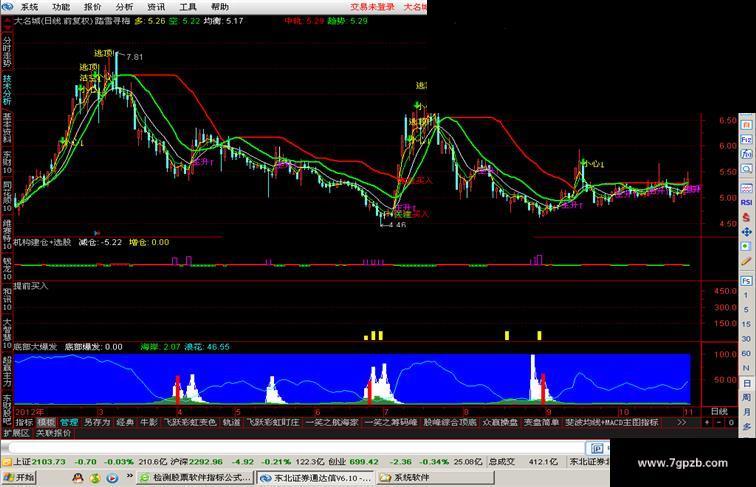Click the 另存为 tab

point(97,422)
